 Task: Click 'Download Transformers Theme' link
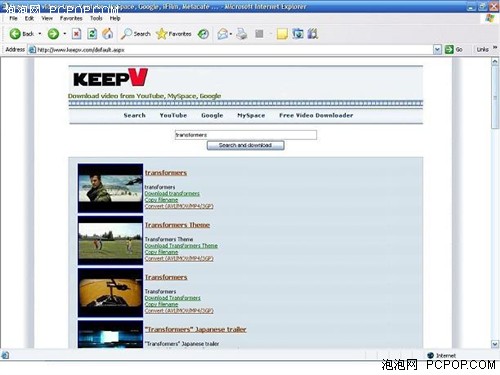pos(181,246)
